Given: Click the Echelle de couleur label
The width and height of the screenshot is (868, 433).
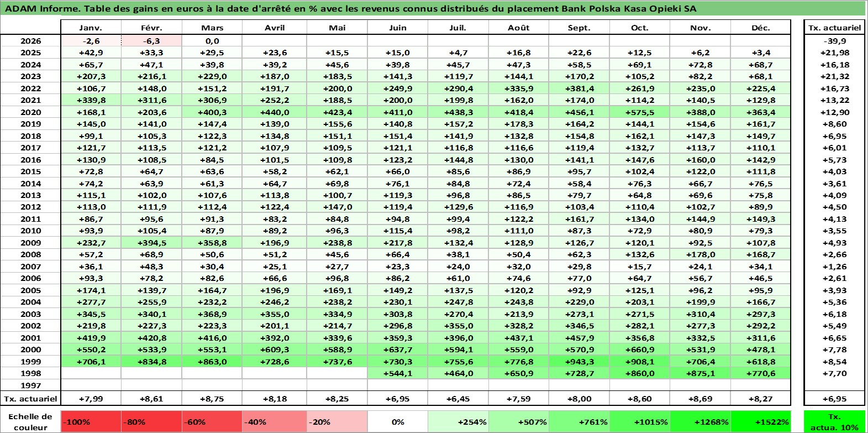Looking at the screenshot, I should click(30, 421).
